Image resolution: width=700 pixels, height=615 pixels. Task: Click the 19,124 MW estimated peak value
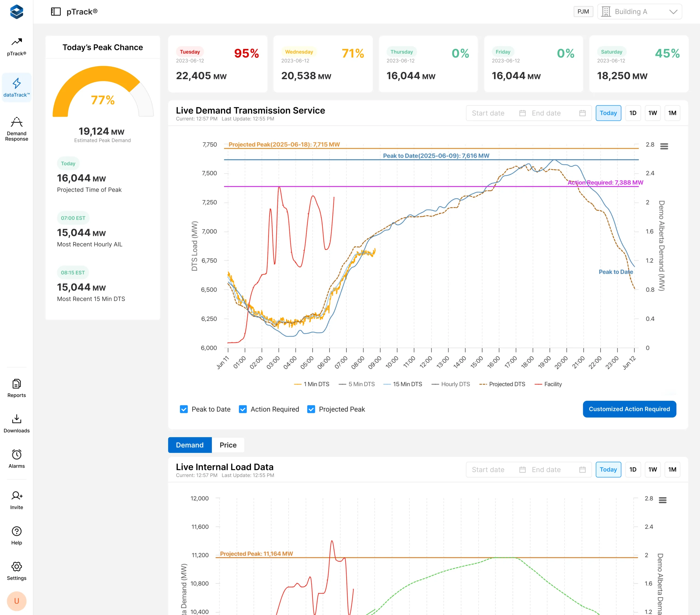101,132
